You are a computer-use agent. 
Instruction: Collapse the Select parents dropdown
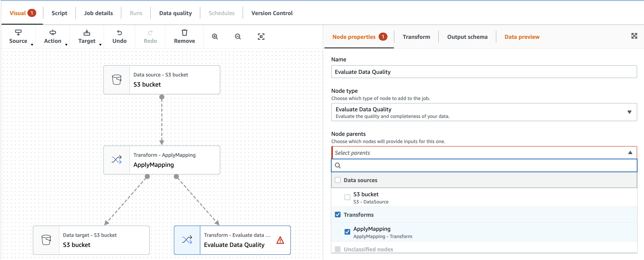[630, 153]
